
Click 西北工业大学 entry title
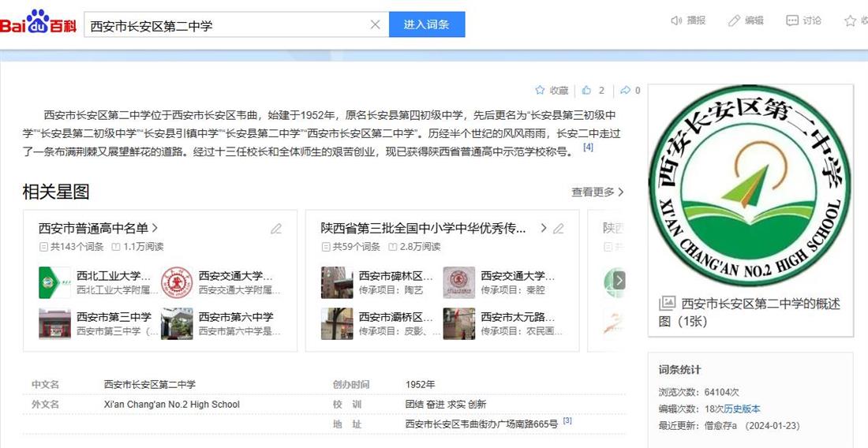coord(114,275)
